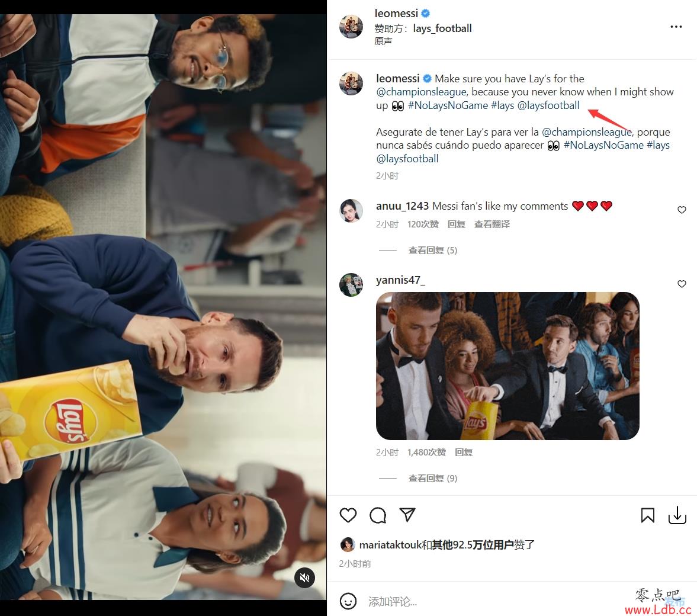Save post with bookmark icon
The image size is (697, 616).
click(648, 515)
